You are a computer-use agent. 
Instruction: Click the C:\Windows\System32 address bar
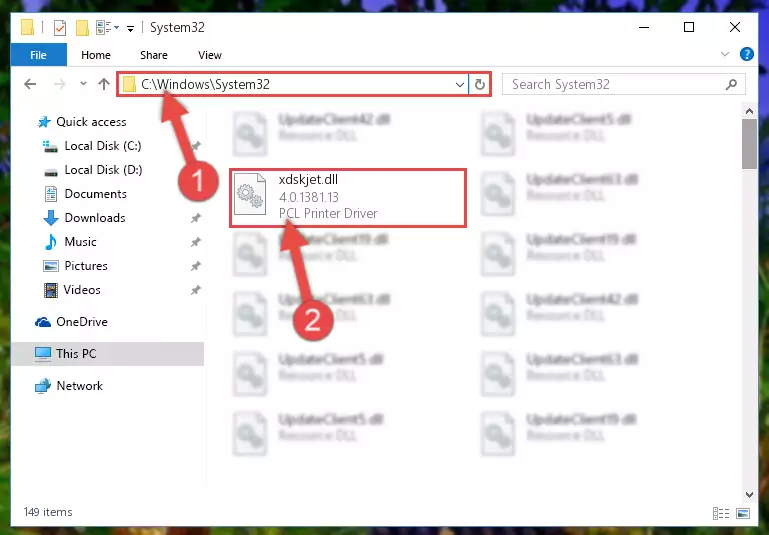pos(292,84)
